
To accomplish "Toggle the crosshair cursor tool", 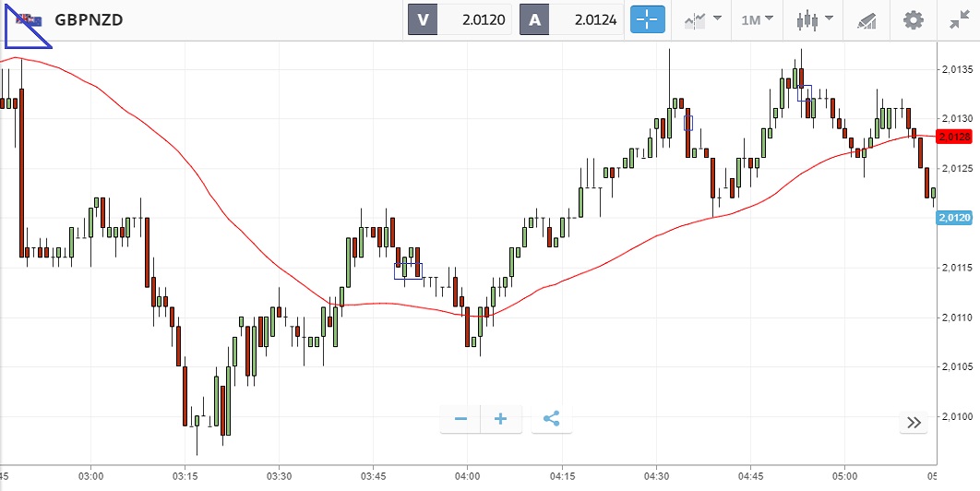I will pyautogui.click(x=648, y=19).
